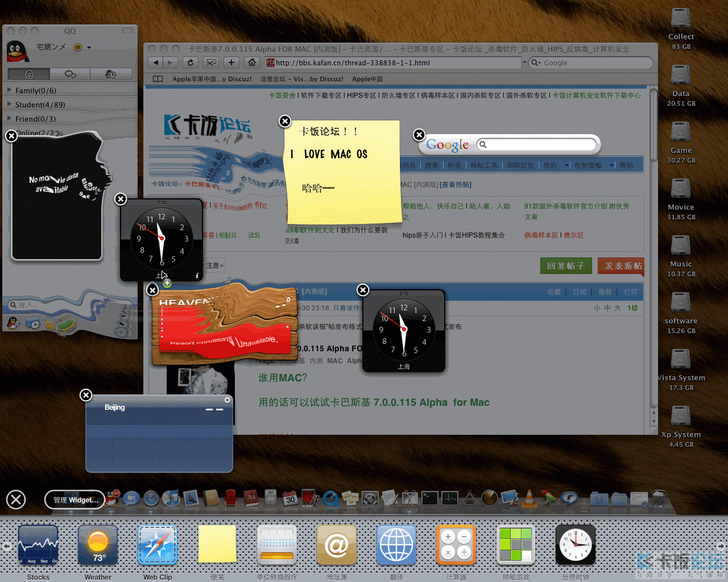Viewport: 728px width, 582px height.
Task: Click the 收藏 favorite link on the post
Action: (553, 292)
